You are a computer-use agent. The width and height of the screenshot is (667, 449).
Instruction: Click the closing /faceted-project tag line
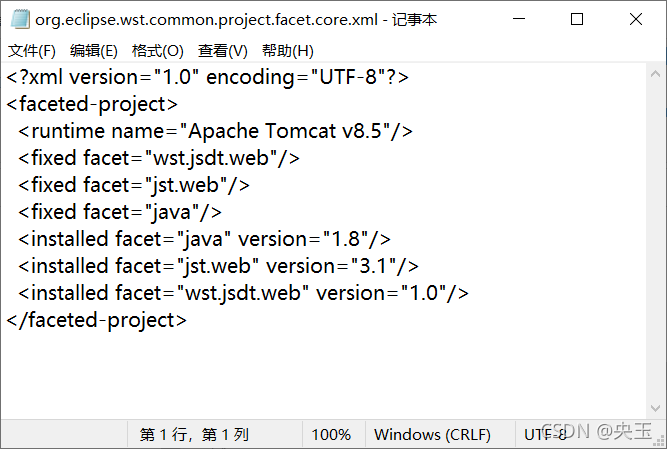[96, 320]
